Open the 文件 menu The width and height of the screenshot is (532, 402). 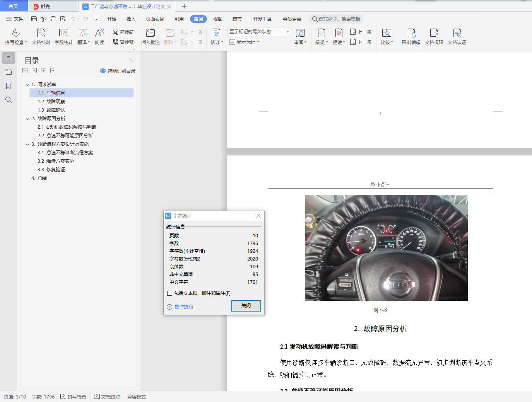pyautogui.click(x=15, y=19)
